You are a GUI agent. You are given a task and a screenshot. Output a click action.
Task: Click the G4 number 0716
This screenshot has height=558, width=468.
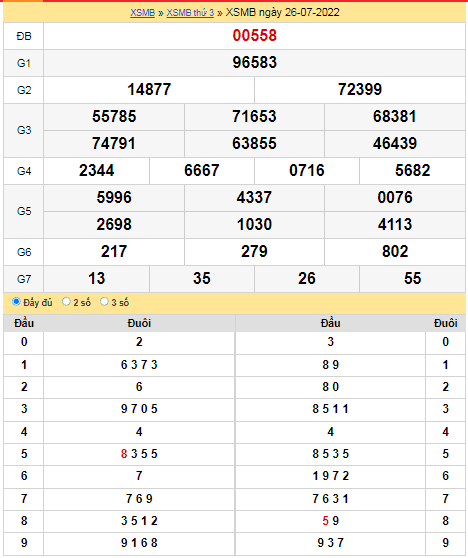(x=307, y=171)
